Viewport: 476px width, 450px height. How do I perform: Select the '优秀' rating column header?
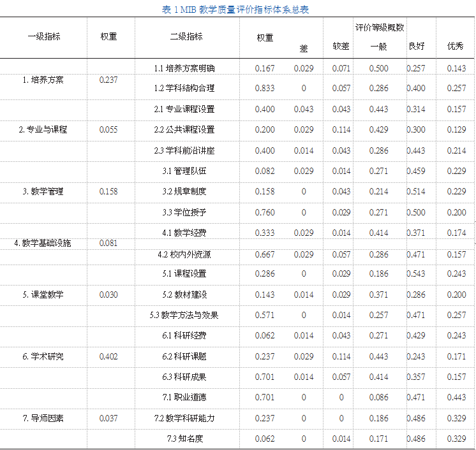point(456,47)
